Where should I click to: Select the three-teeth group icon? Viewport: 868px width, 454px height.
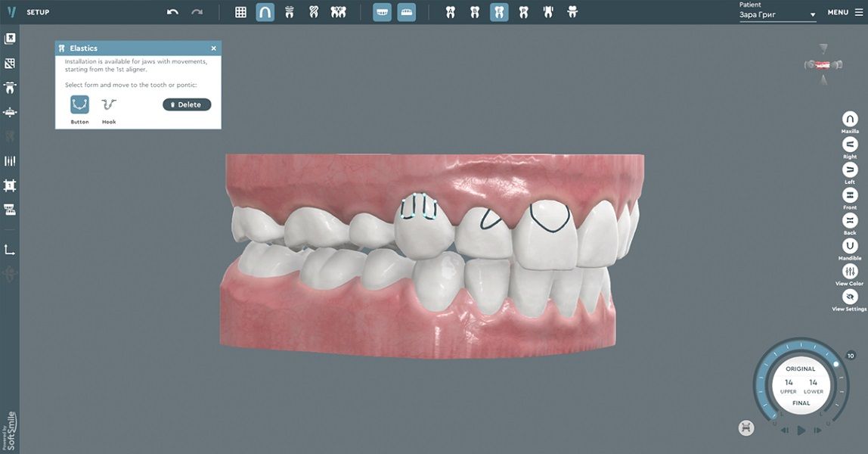pyautogui.click(x=338, y=11)
